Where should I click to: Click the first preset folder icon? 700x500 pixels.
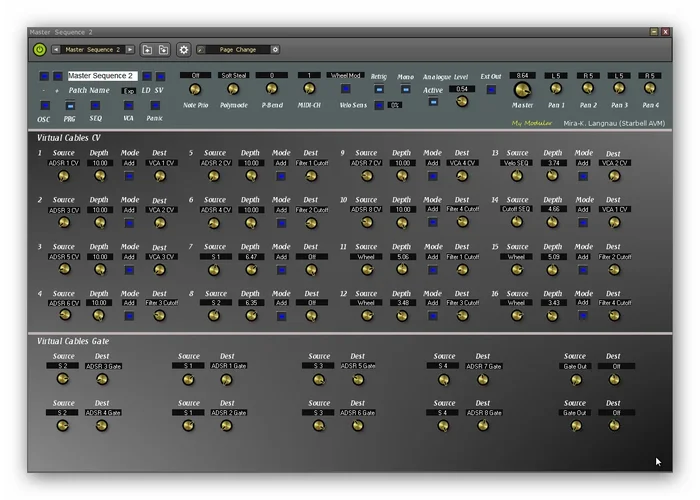pyautogui.click(x=147, y=49)
